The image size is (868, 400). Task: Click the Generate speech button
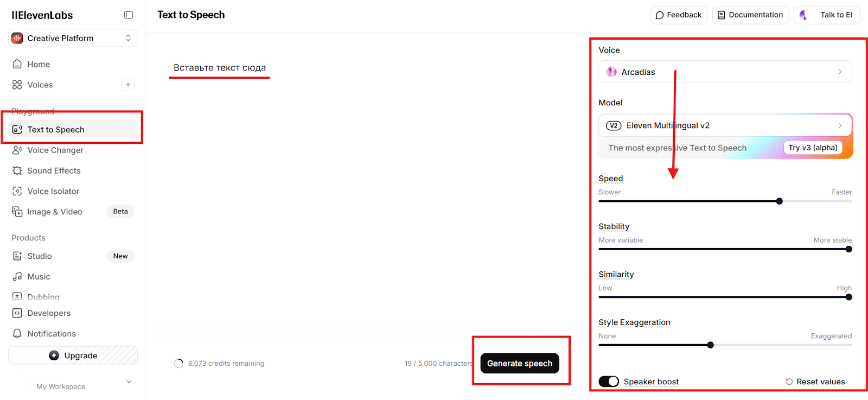point(519,363)
